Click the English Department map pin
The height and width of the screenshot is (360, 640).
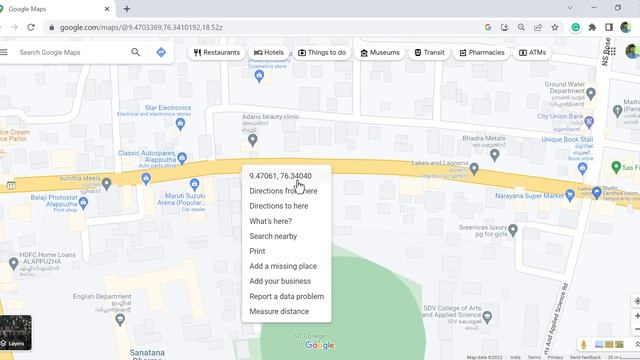point(120,320)
